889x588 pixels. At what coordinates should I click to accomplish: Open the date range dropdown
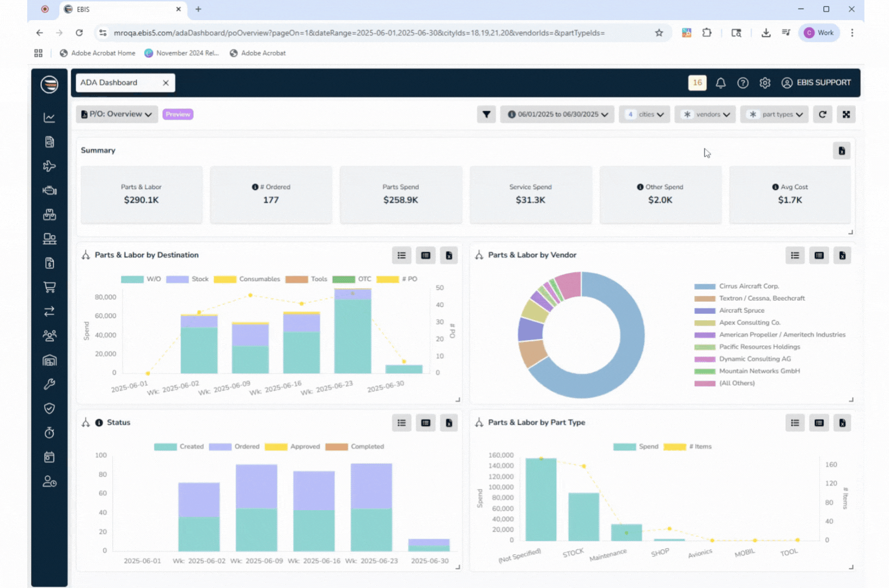pos(557,114)
